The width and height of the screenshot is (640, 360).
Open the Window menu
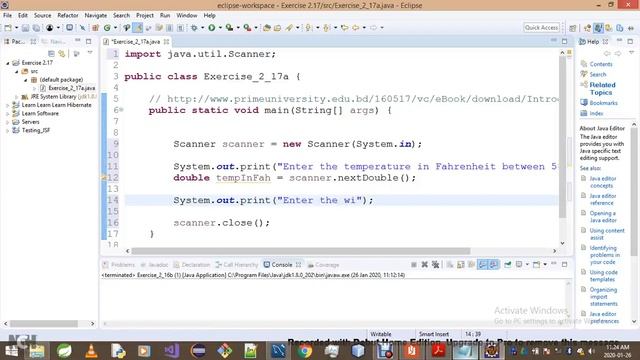pyautogui.click(x=187, y=16)
